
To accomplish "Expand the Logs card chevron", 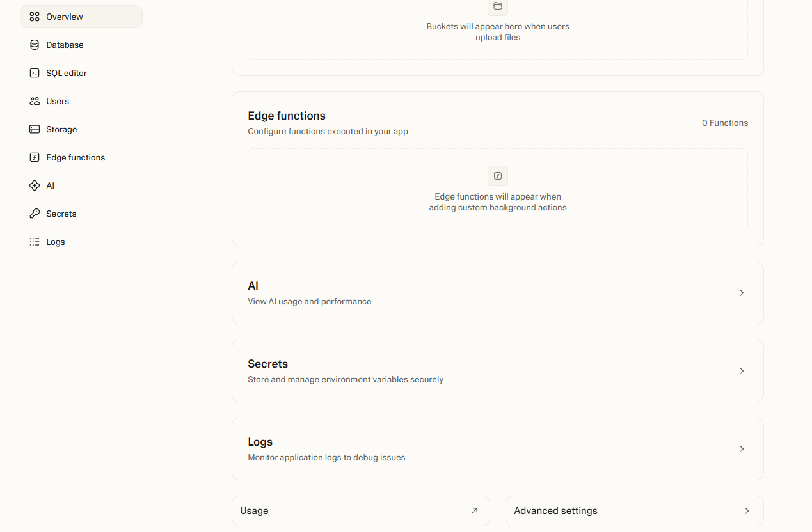I will pos(742,449).
